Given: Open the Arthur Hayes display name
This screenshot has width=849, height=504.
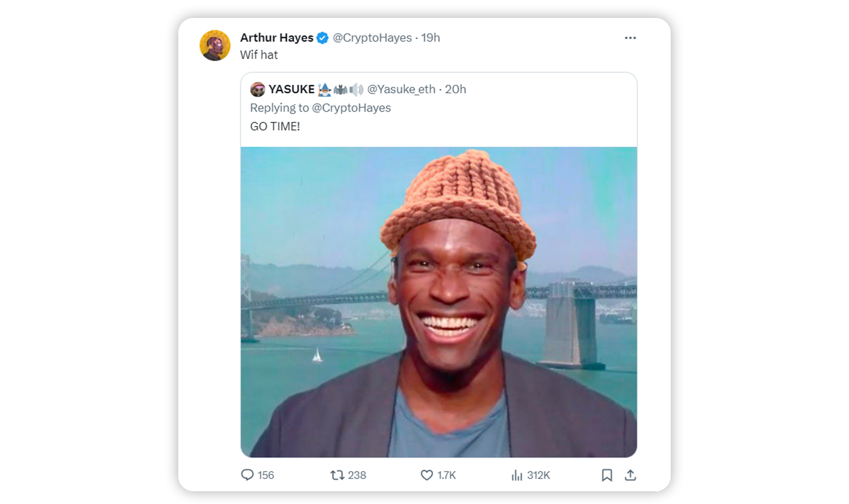Looking at the screenshot, I should (x=276, y=38).
